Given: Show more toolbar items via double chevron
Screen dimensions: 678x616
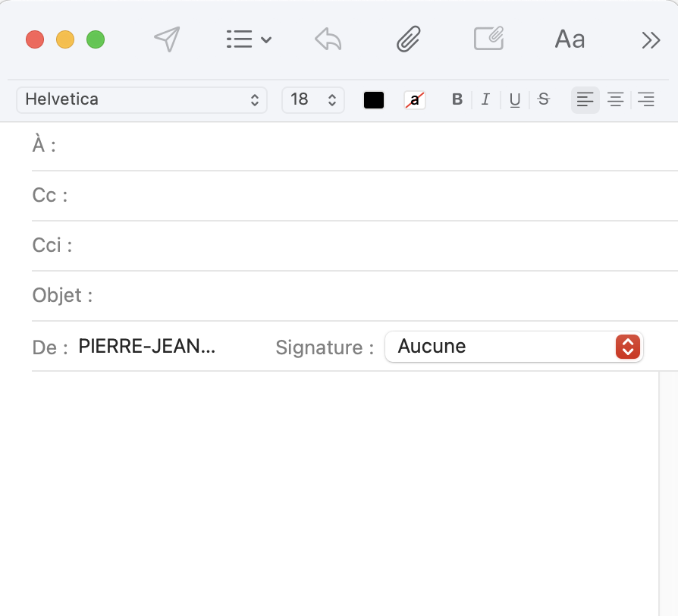Looking at the screenshot, I should [651, 40].
